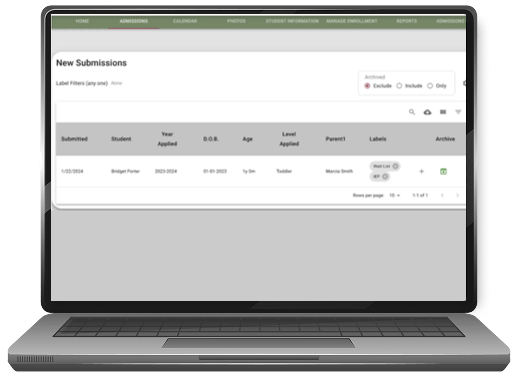Select the Exclude archived option
518x377 pixels.
367,86
